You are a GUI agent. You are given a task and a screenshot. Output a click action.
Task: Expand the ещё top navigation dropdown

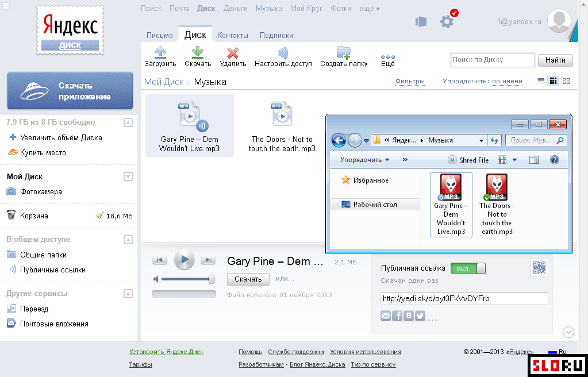370,8
